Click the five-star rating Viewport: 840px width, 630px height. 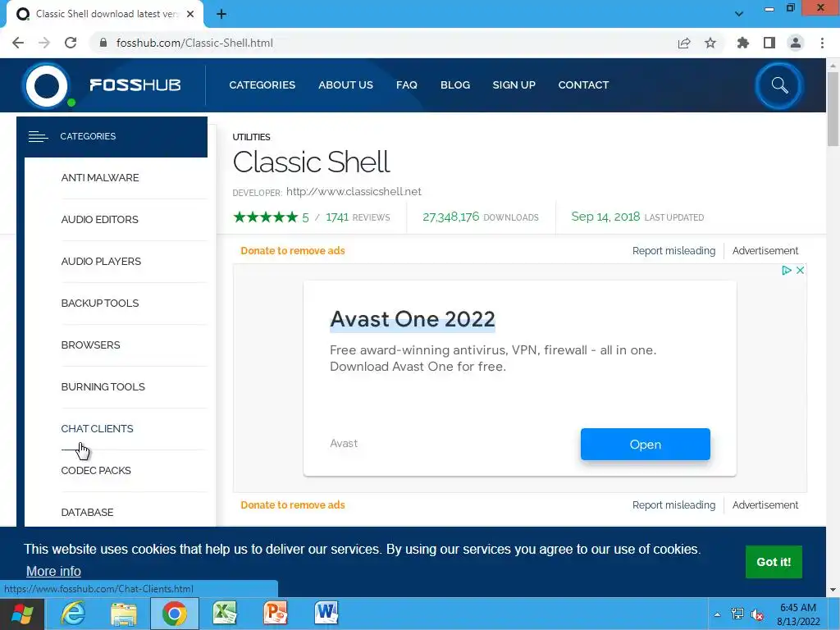tap(265, 217)
